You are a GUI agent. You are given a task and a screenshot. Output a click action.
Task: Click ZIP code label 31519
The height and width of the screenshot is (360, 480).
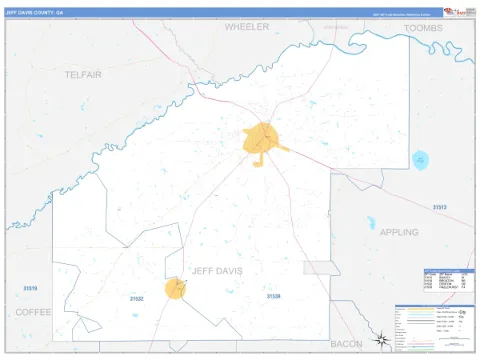click(x=30, y=288)
